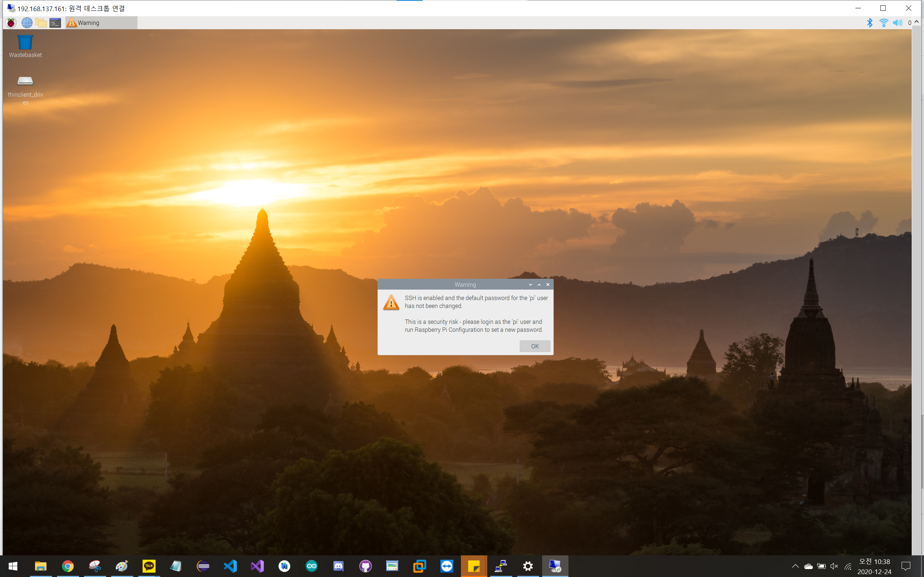The width and height of the screenshot is (924, 577).
Task: Click the Bluetooth icon in panel
Action: (869, 23)
